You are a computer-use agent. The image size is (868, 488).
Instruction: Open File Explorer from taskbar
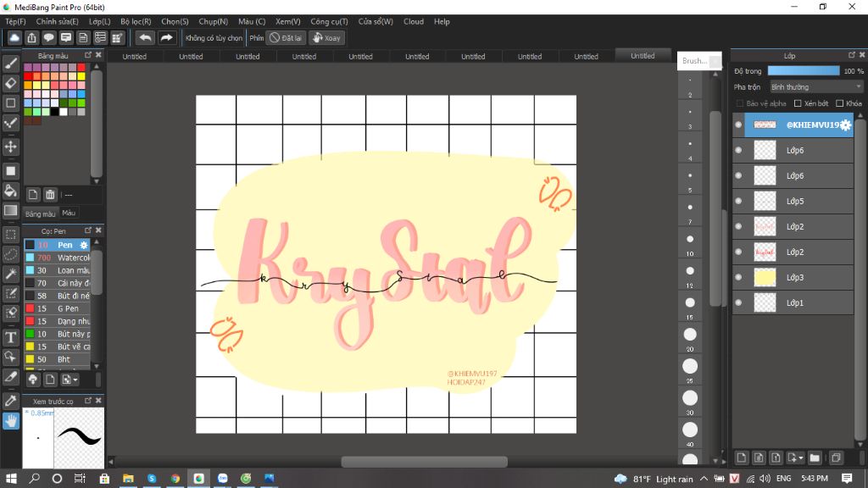(128, 479)
